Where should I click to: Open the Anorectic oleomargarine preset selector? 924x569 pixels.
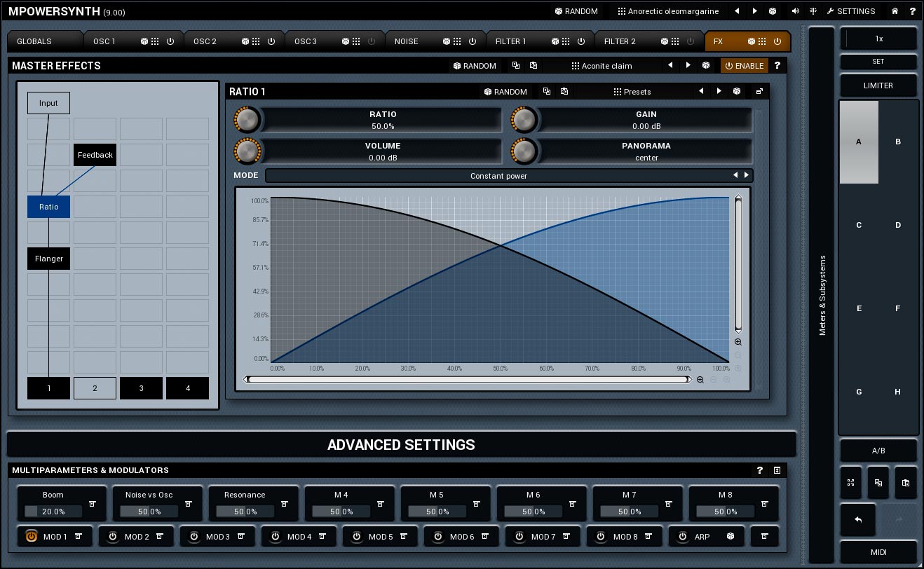[x=668, y=11]
